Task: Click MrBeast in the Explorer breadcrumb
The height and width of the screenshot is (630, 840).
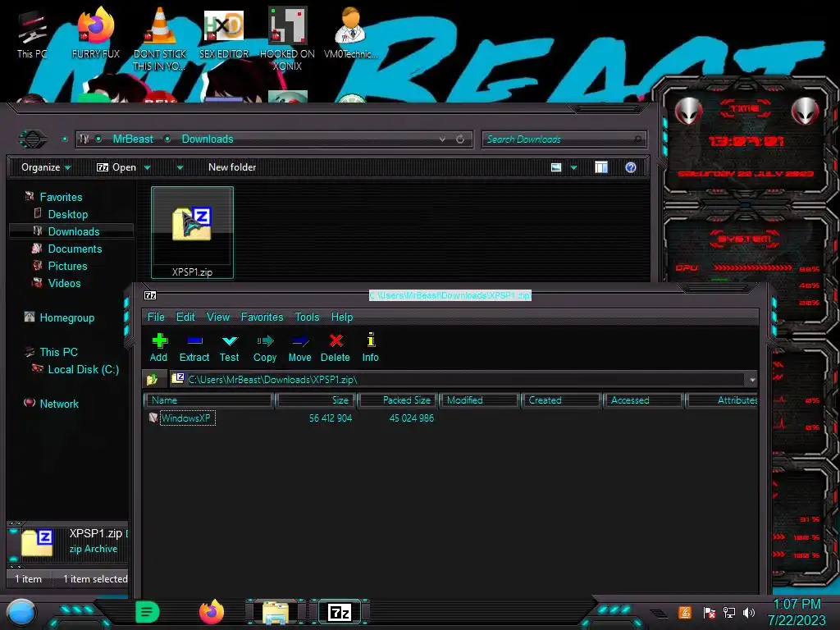Action: pos(133,139)
